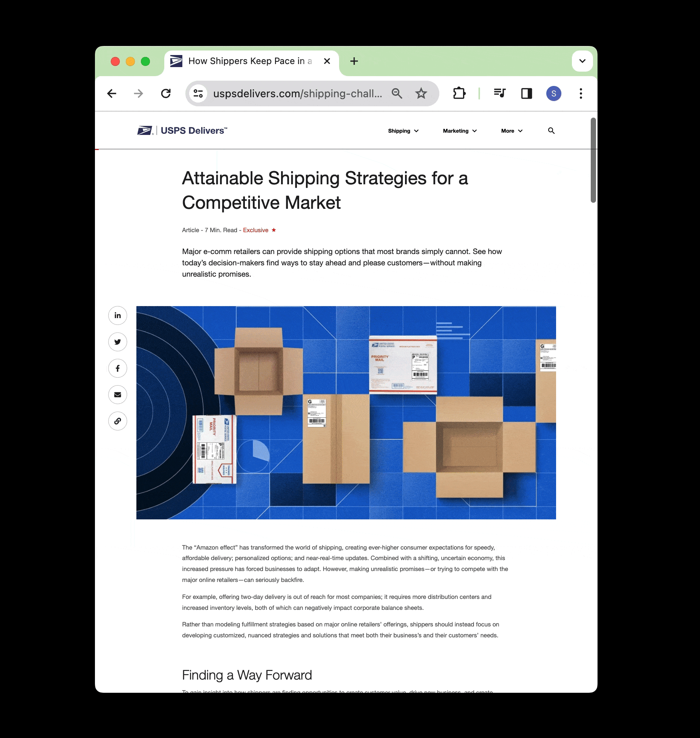
Task: Close the How Shippers Keep Pace tab
Action: (x=327, y=61)
